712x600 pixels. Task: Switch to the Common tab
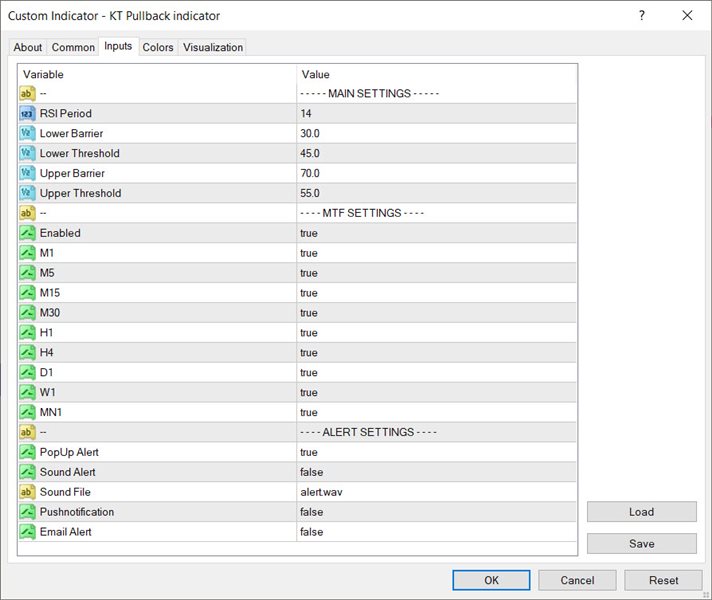tap(73, 47)
